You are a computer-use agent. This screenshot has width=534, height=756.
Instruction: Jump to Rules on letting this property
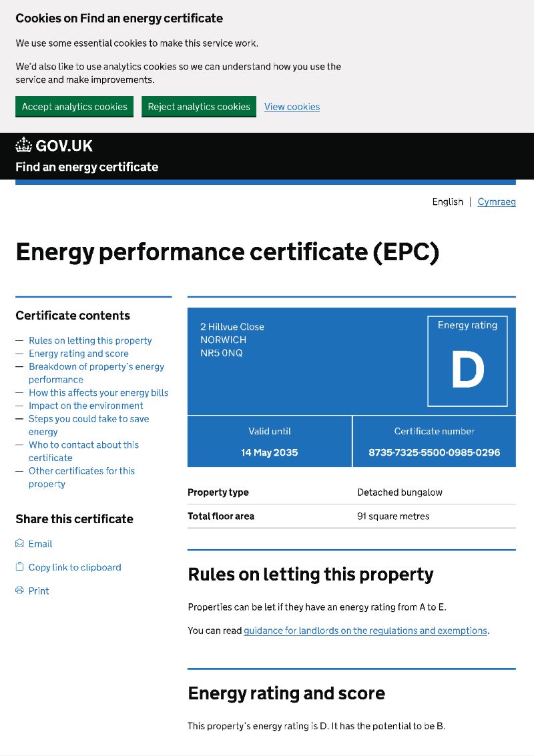(90, 340)
